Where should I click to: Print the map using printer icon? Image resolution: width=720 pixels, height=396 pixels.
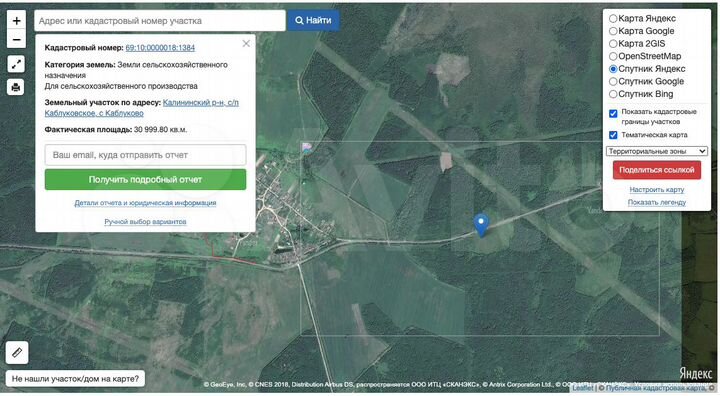pyautogui.click(x=16, y=87)
